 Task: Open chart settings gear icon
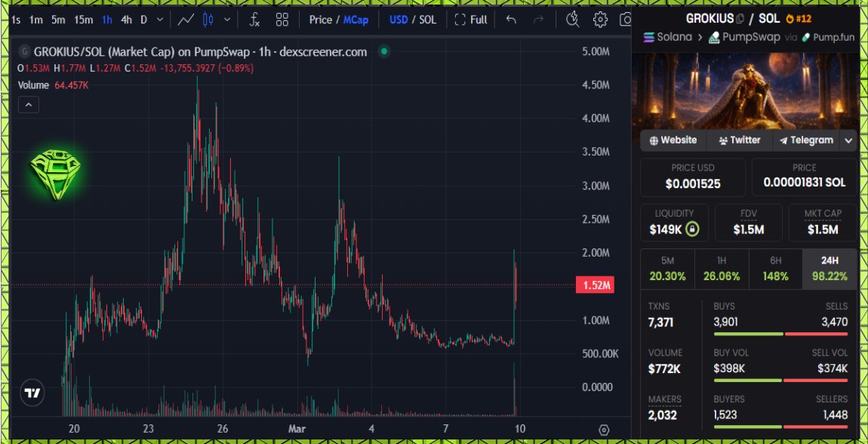coord(600,20)
